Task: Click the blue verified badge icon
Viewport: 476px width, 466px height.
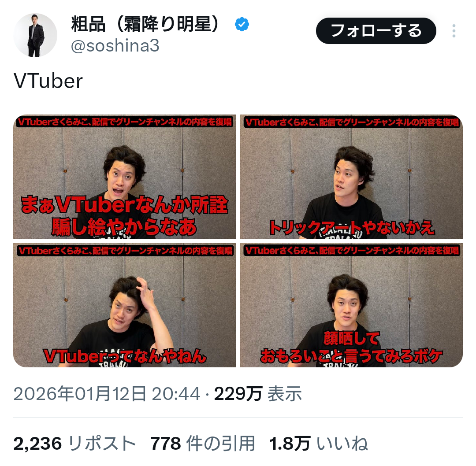Action: [x=242, y=25]
